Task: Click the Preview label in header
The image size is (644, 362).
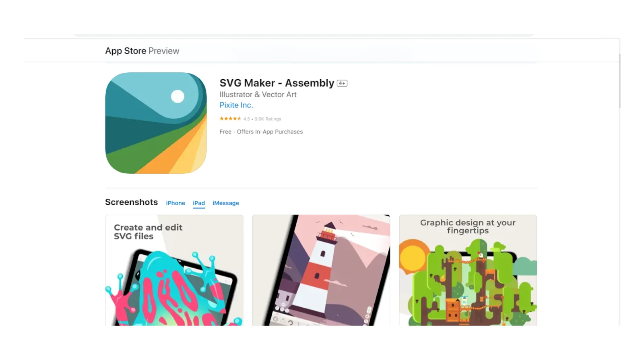Action: point(164,51)
